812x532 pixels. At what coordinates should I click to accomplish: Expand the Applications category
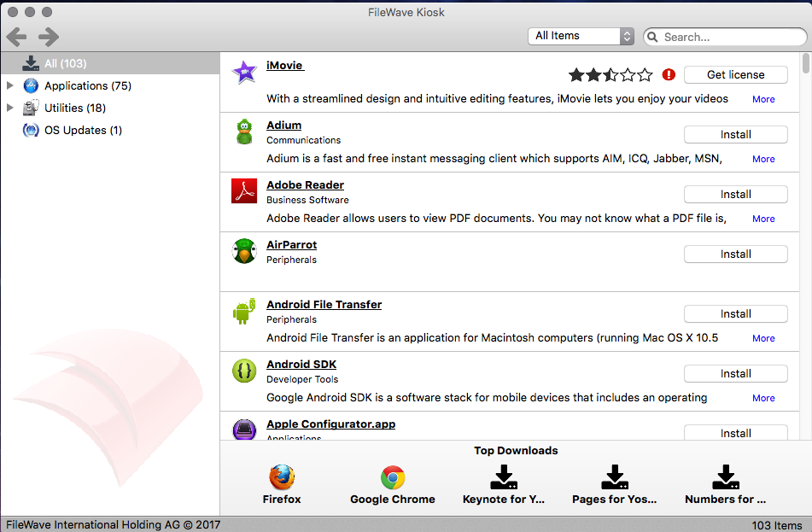(x=10, y=85)
